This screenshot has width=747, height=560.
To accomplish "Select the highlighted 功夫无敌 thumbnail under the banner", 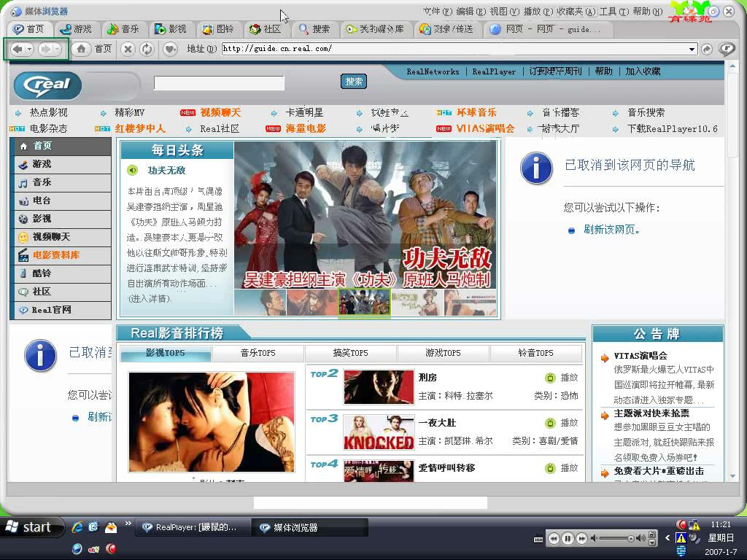I will [364, 301].
